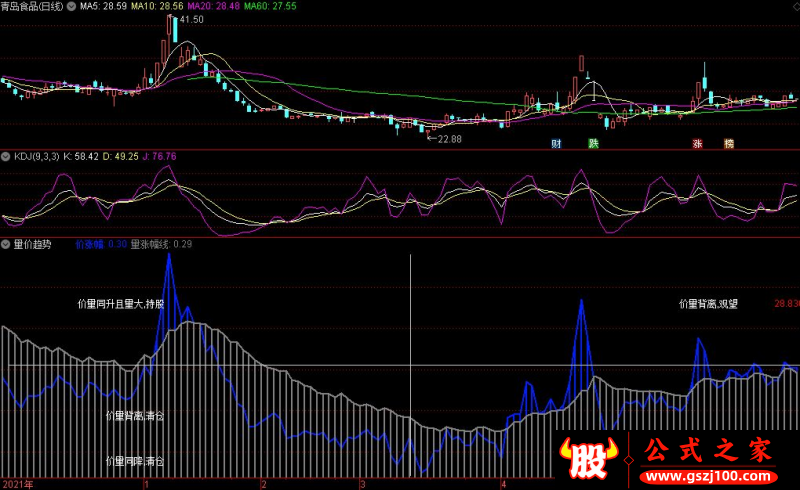Select the 量价趋势 indicator name

(x=33, y=244)
